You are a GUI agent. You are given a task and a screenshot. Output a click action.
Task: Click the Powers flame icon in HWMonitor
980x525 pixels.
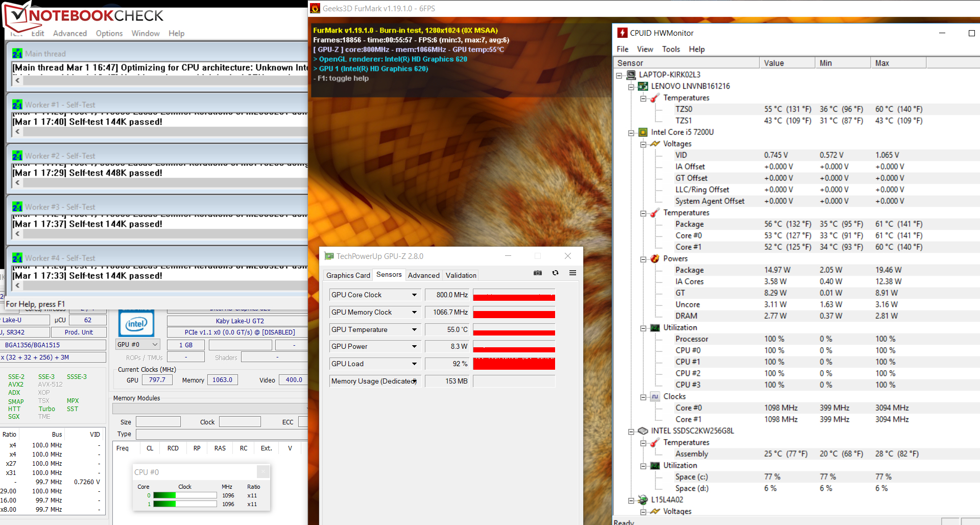[x=655, y=258]
